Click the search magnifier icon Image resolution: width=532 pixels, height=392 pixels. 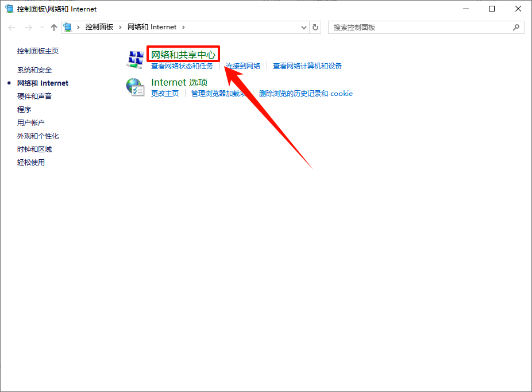tap(516, 28)
